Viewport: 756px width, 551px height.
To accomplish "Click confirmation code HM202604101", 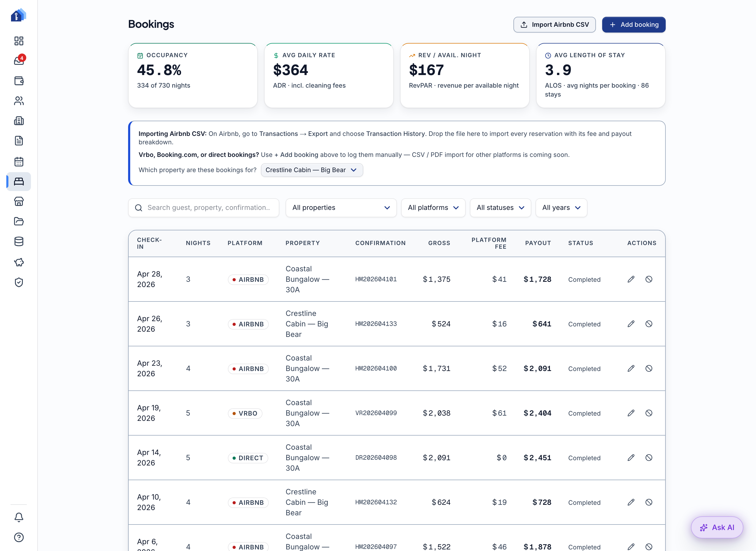I will [x=376, y=279].
